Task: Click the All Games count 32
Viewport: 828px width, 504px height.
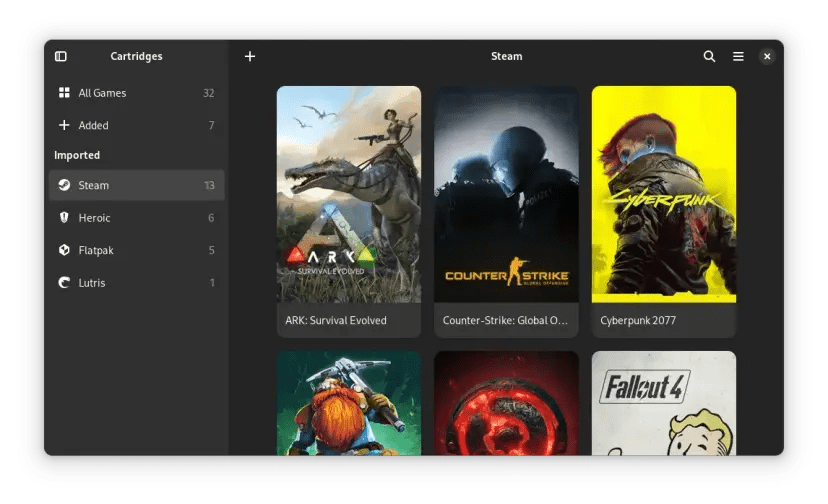Action: coord(209,93)
